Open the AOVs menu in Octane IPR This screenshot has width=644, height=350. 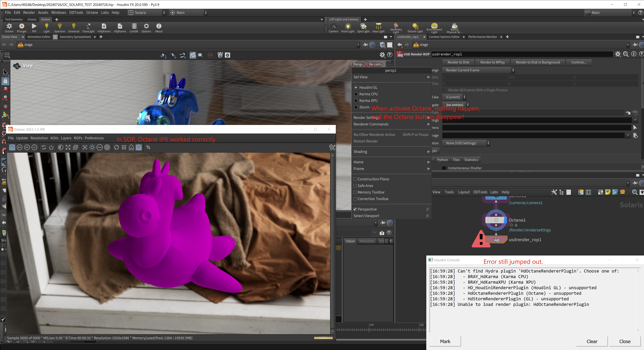point(54,138)
